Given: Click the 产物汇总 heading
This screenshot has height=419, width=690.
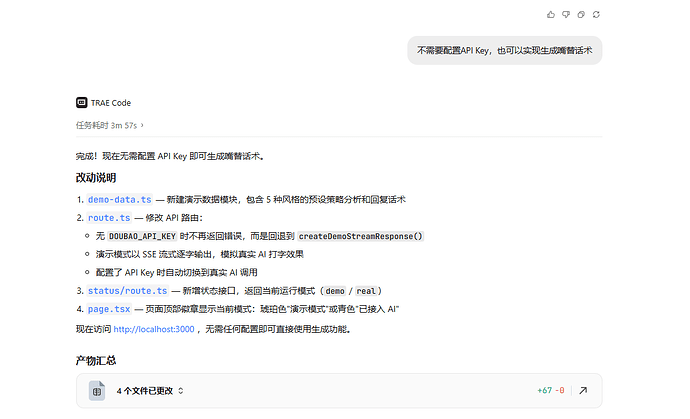Looking at the screenshot, I should [x=96, y=360].
